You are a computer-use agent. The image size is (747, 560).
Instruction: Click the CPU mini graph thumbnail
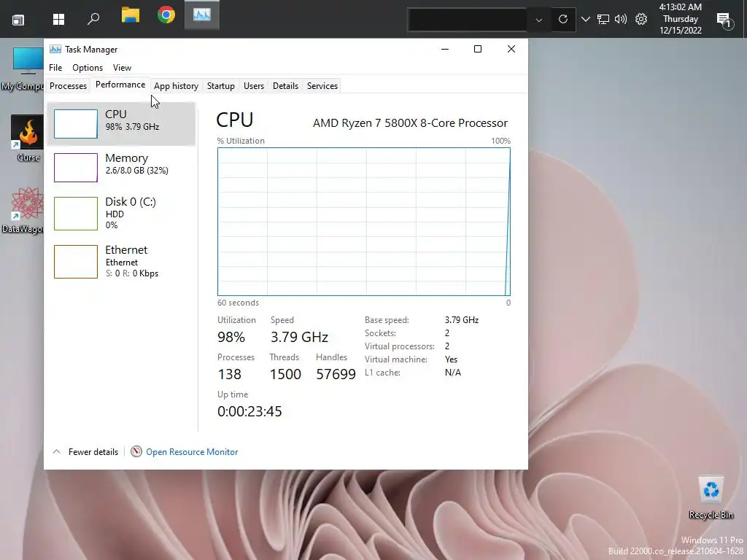tap(76, 124)
